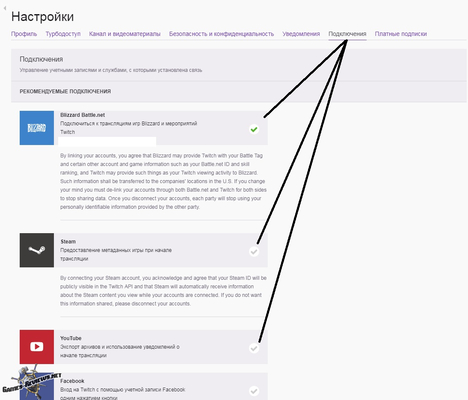Click the Blizzard Battle.net logo icon
468x400 pixels.
coord(37,128)
